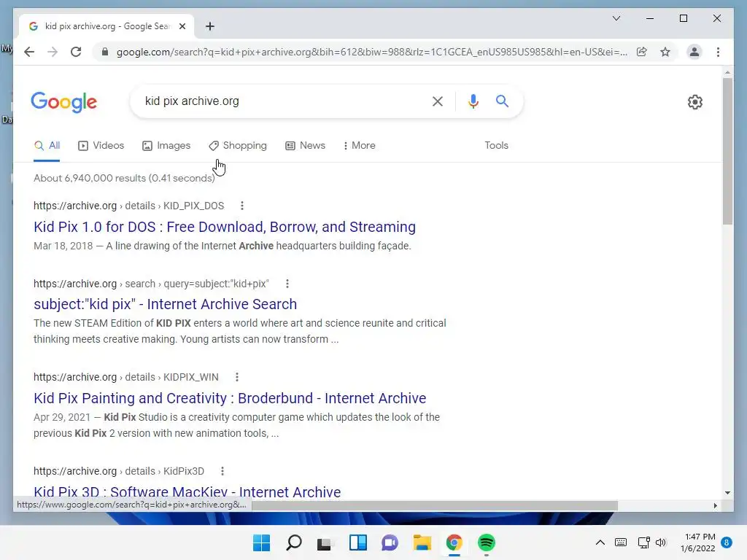747x560 pixels.
Task: Open Chrome three-dot menu
Action: point(718,52)
